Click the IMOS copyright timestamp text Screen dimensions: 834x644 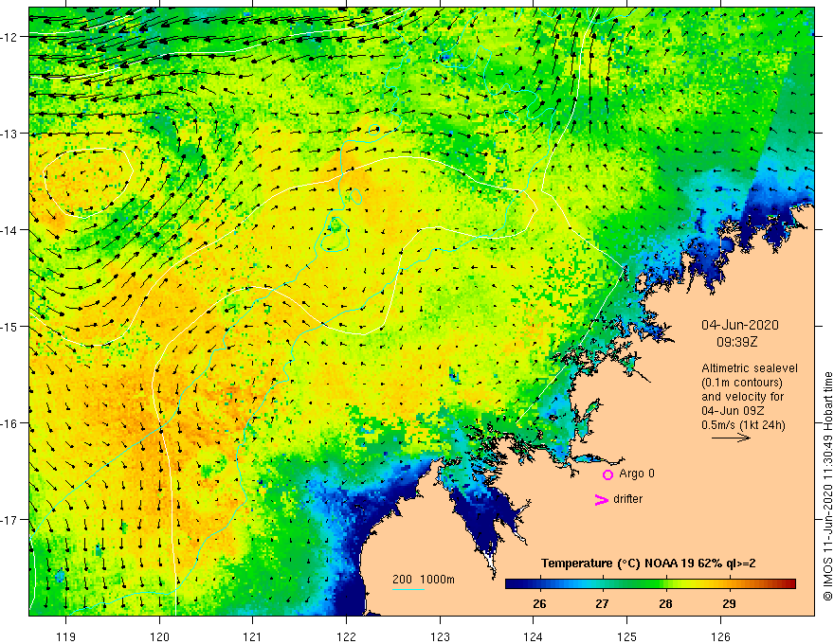(827, 487)
